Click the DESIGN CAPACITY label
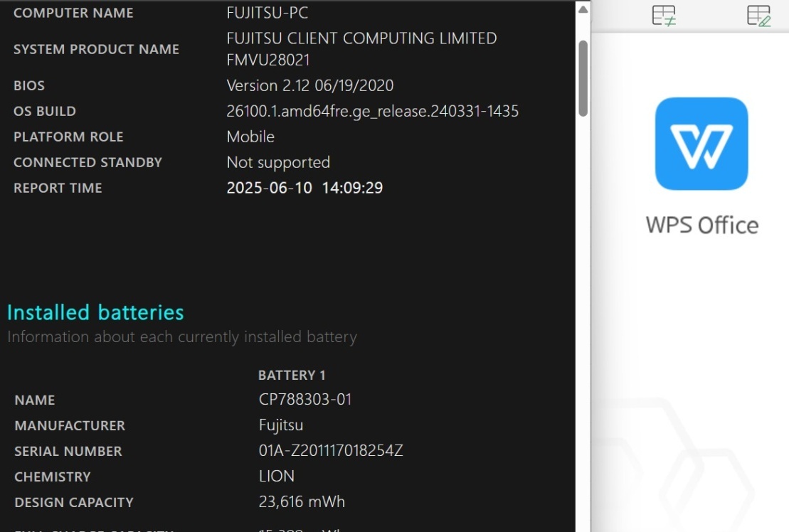This screenshot has height=532, width=789. pos(74,502)
